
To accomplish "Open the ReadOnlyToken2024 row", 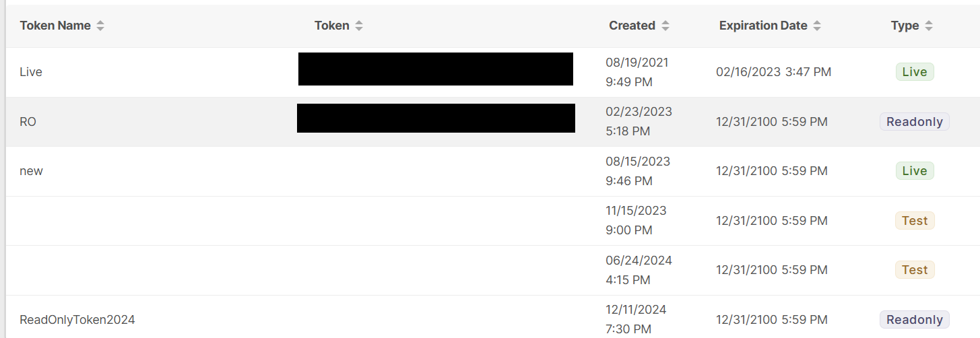I will pyautogui.click(x=77, y=320).
